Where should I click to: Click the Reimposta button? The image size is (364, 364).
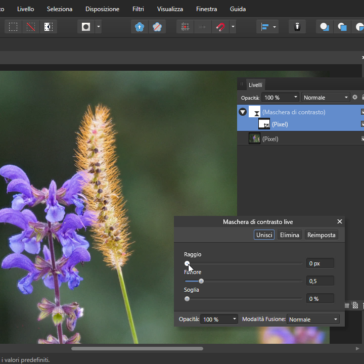click(x=321, y=235)
